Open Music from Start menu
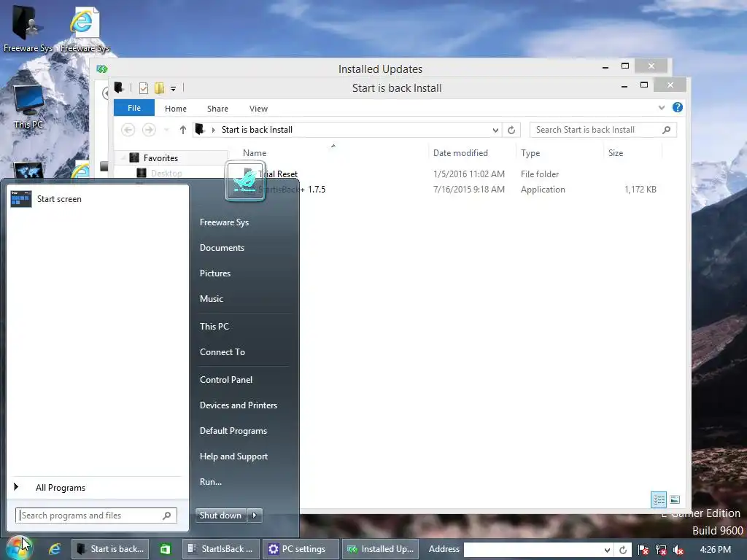 [x=212, y=299]
